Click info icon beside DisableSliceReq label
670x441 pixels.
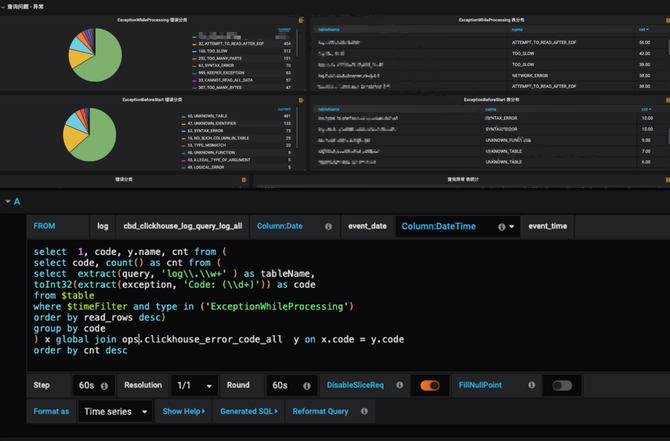coord(400,385)
